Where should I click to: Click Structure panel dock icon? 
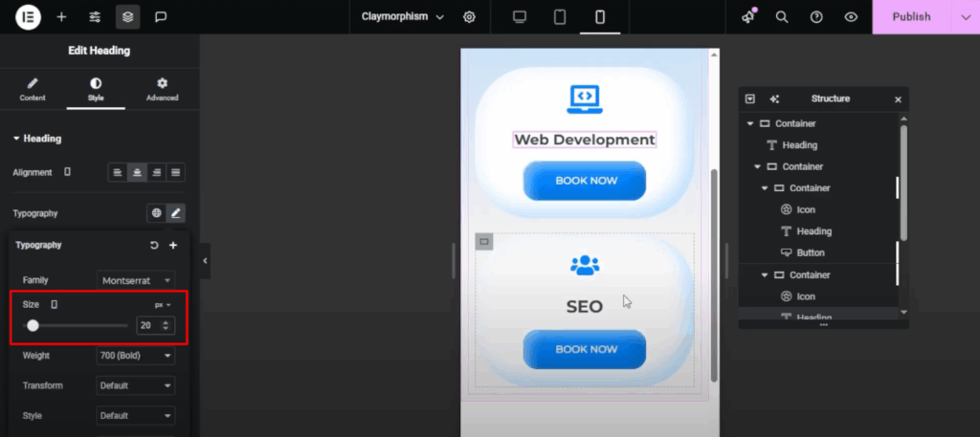750,99
